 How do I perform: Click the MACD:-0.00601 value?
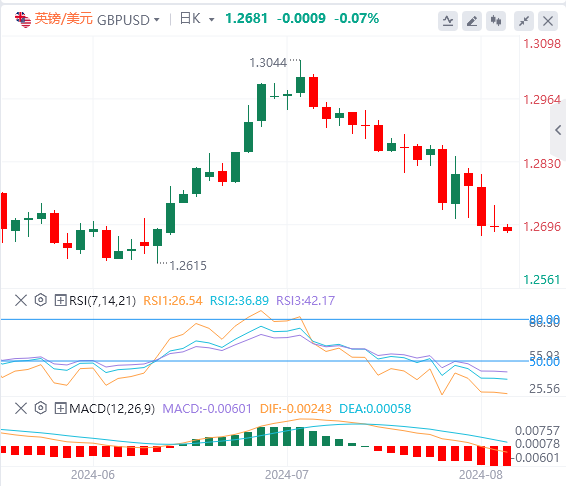pos(207,409)
